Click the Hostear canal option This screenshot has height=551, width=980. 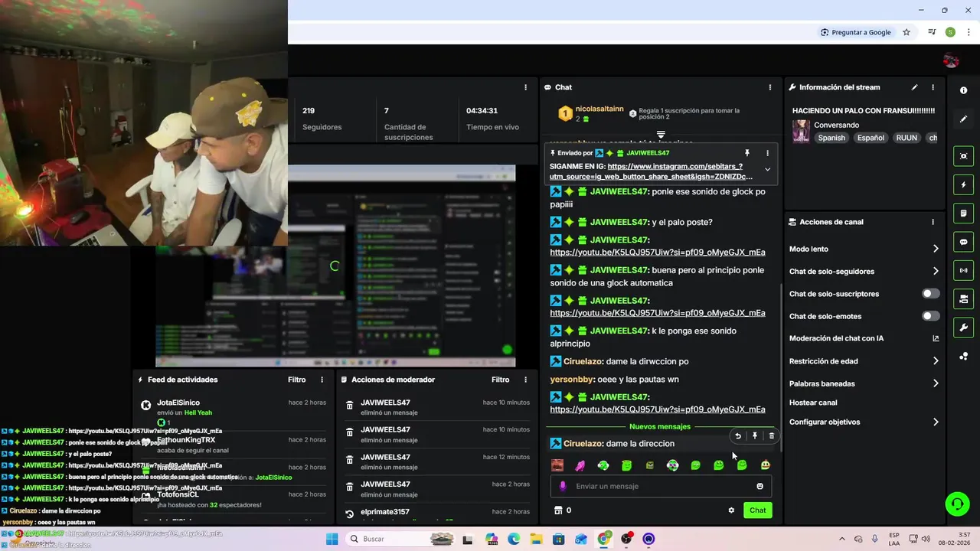click(x=813, y=403)
